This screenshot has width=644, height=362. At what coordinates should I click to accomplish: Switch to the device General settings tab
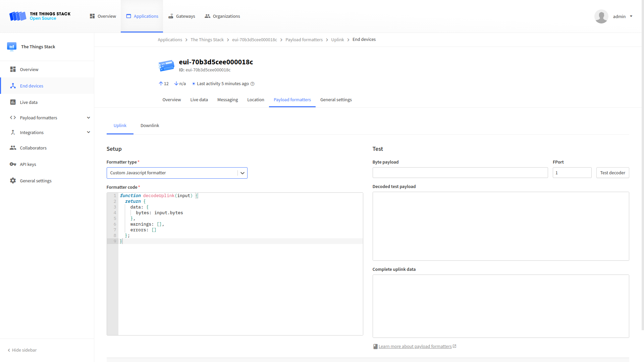(336, 100)
